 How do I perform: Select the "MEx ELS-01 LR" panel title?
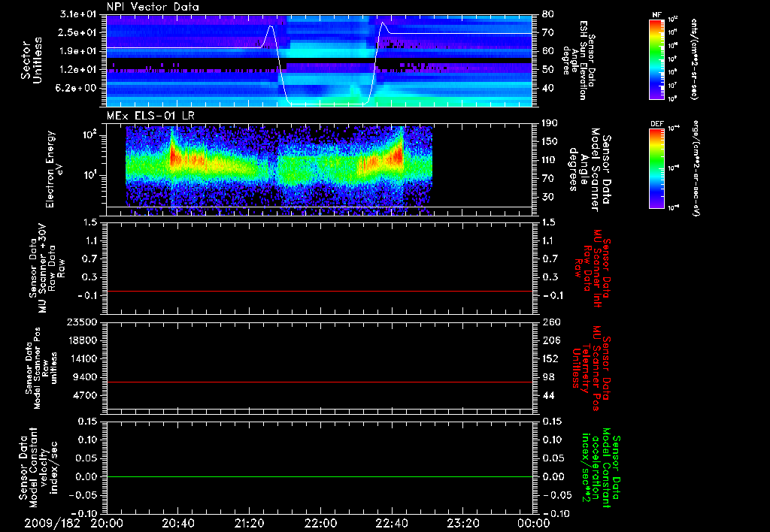(149, 115)
